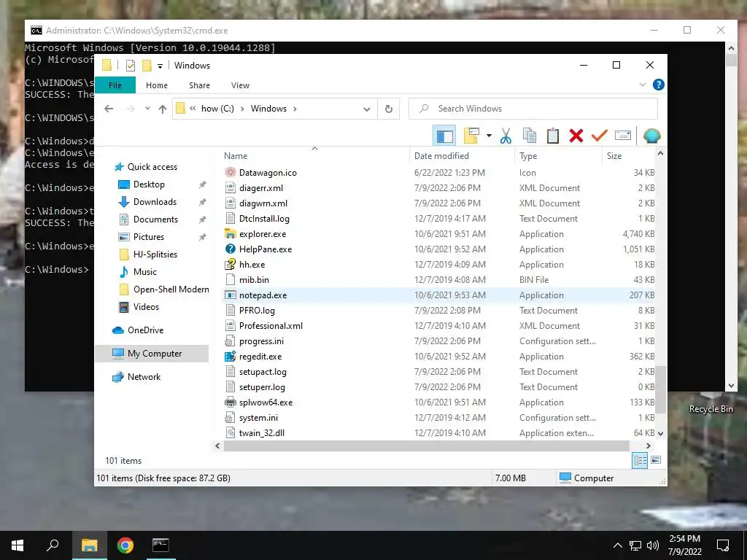Image resolution: width=747 pixels, height=560 pixels.
Task: Click the Forward navigation arrow
Action: point(130,109)
